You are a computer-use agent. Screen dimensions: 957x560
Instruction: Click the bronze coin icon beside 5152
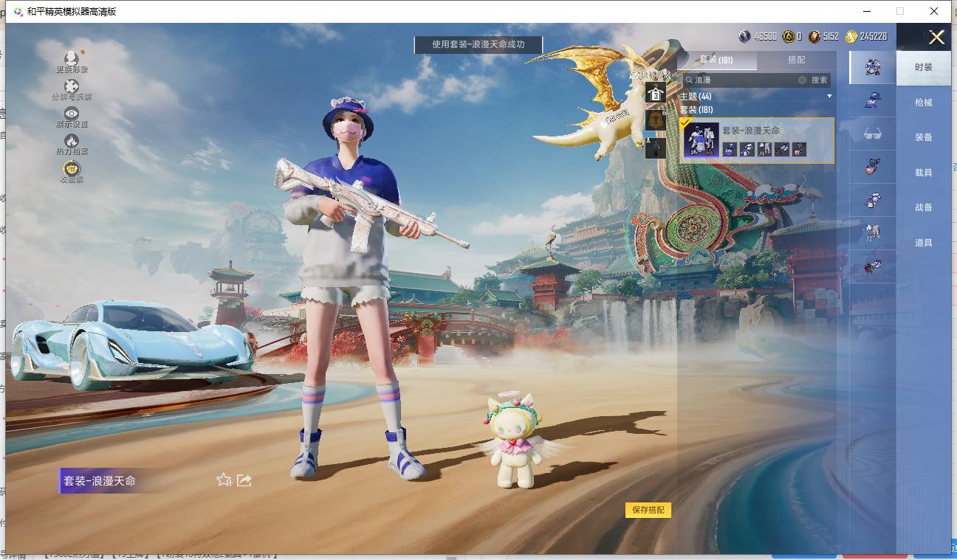[814, 36]
